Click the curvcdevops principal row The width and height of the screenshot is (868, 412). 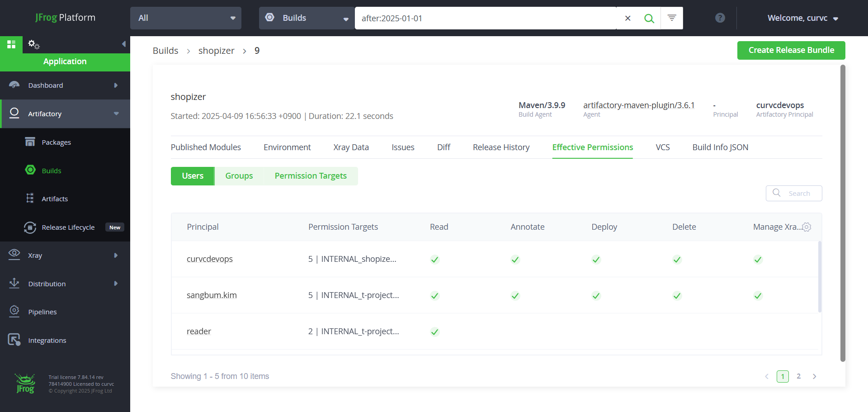(x=495, y=259)
